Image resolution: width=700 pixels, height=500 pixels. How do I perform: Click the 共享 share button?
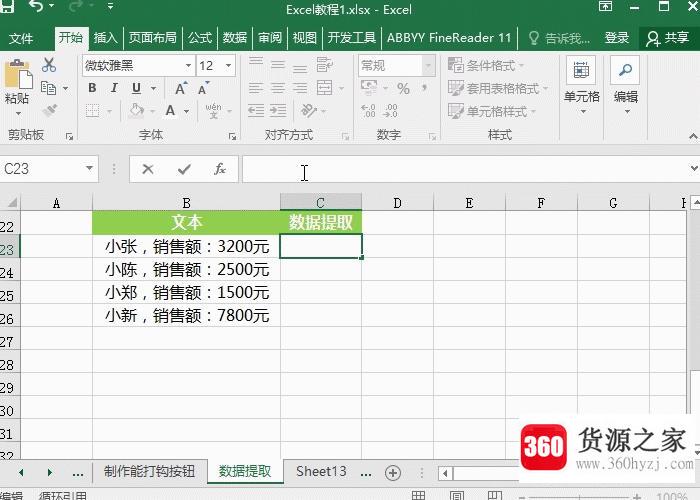pos(668,38)
